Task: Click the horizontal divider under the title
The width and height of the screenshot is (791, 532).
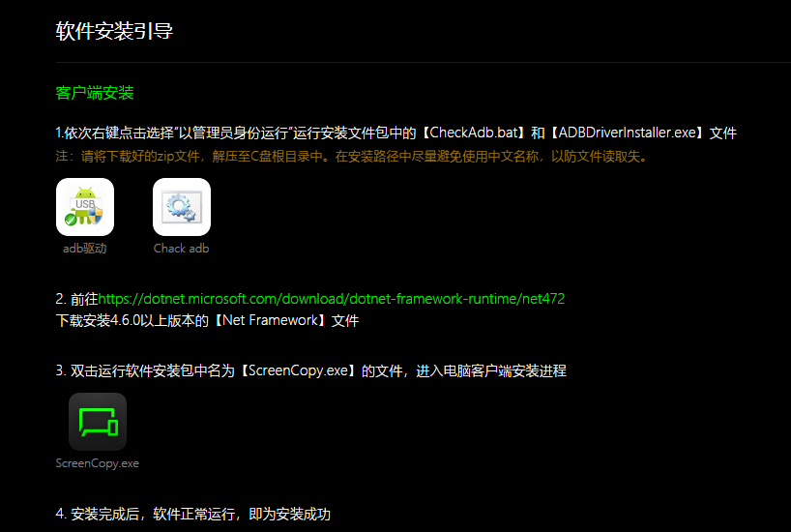Action: (x=424, y=62)
